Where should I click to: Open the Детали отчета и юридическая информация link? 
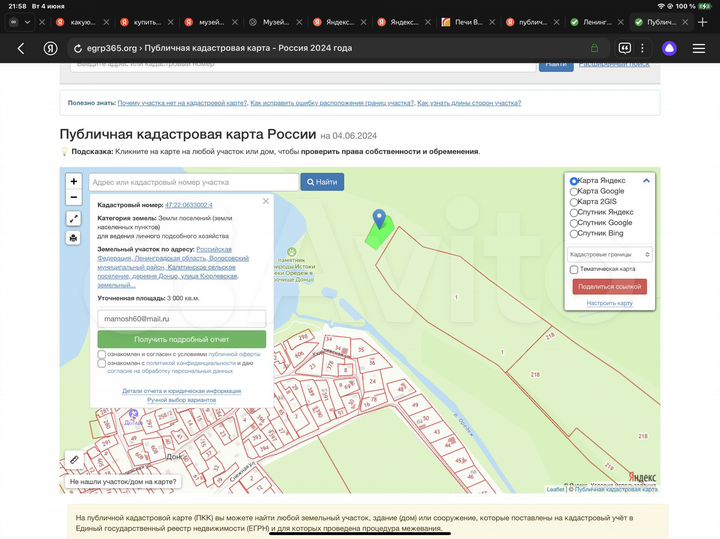(181, 391)
